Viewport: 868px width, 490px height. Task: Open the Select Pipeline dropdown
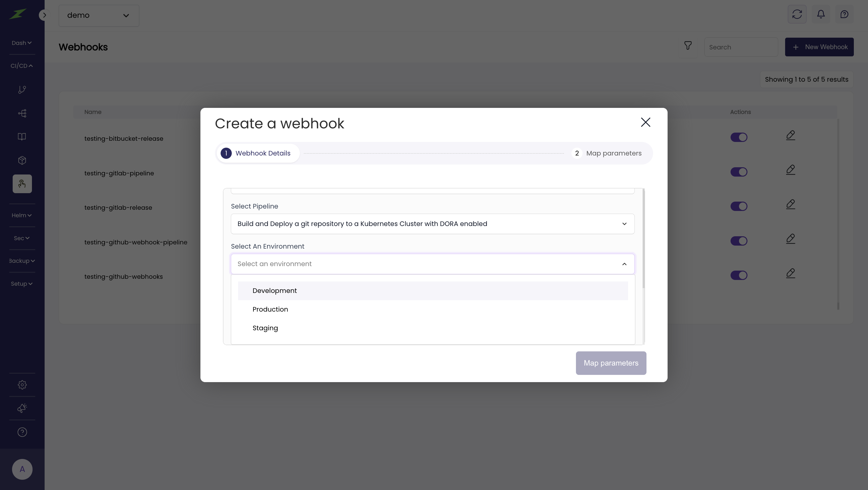click(432, 224)
